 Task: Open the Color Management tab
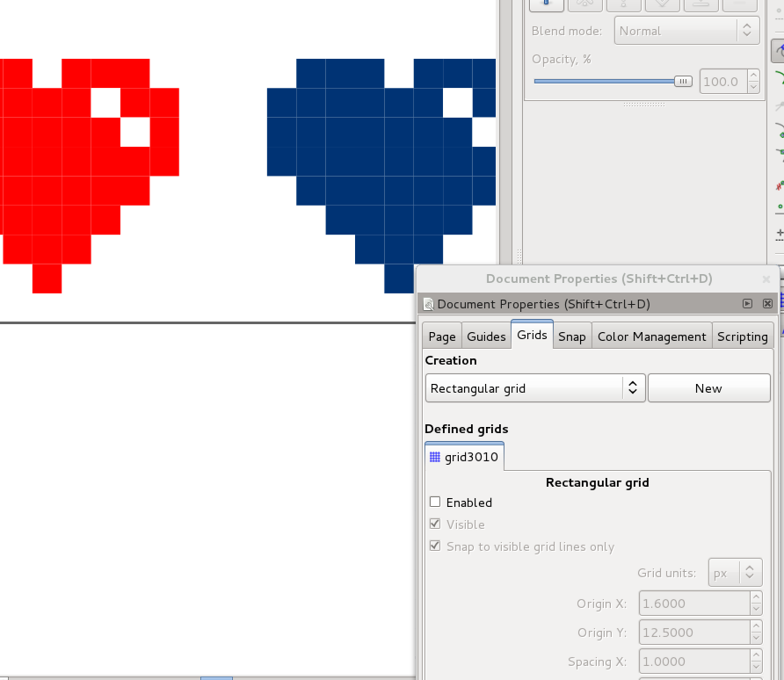pyautogui.click(x=651, y=336)
